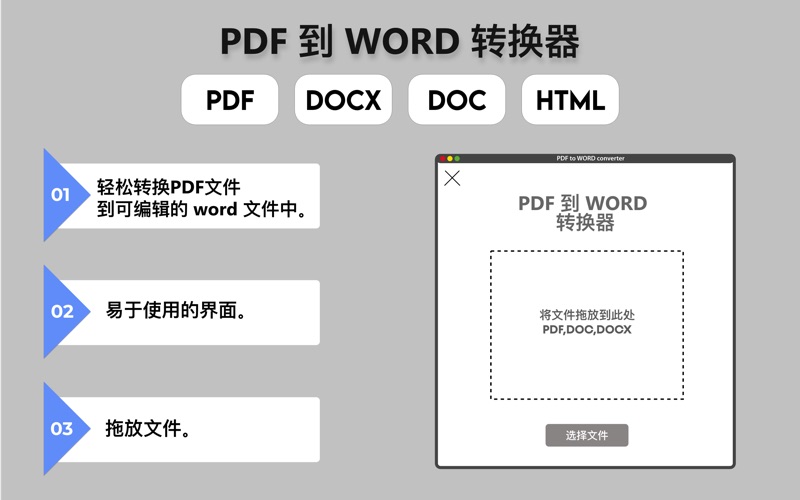
Task: Click the PDF,DOC,DOCX supported formats text
Action: pyautogui.click(x=586, y=329)
